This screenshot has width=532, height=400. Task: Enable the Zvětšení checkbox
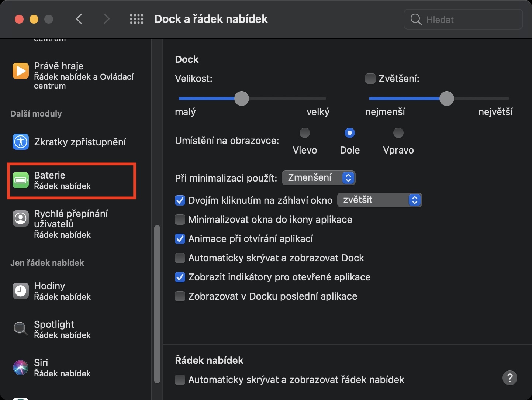coord(370,79)
